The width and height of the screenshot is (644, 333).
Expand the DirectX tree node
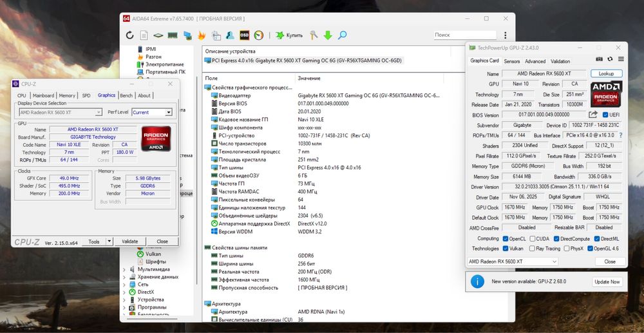coord(124,292)
